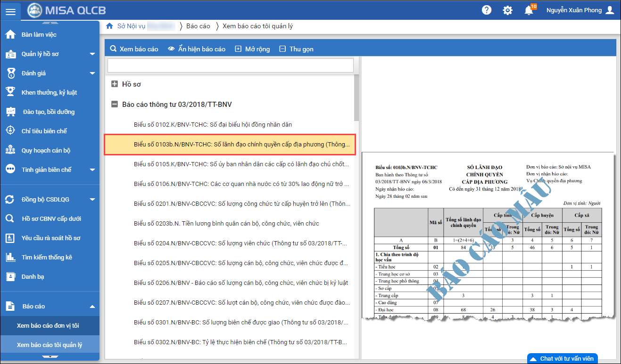This screenshot has height=364, width=621.
Task: Expand the Hồ sơ report group
Action: [x=115, y=84]
